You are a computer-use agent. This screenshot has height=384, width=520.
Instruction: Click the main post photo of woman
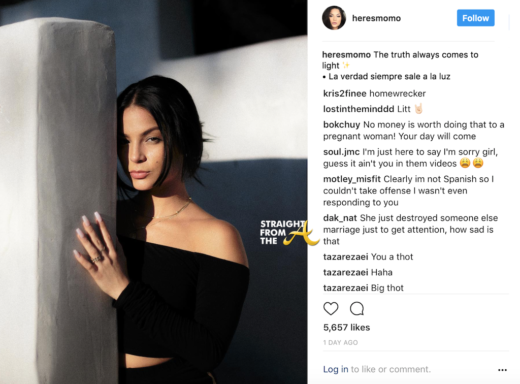153,192
